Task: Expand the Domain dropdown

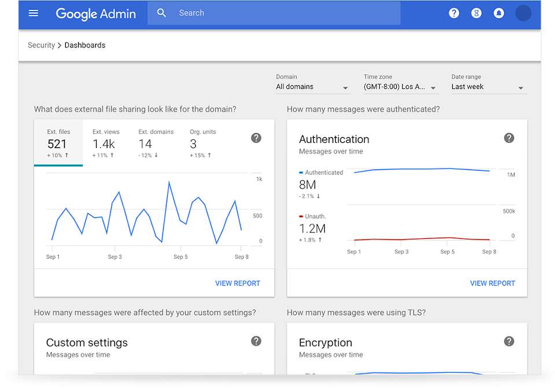Action: 312,87
